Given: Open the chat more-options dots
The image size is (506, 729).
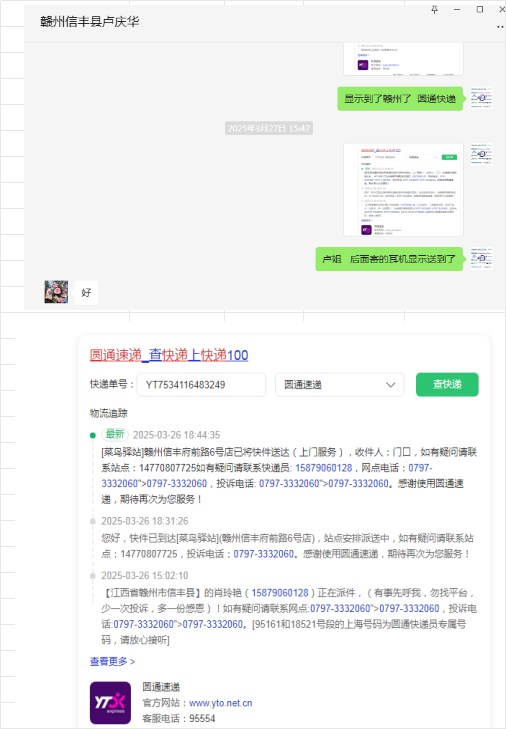Looking at the screenshot, I should [x=501, y=27].
